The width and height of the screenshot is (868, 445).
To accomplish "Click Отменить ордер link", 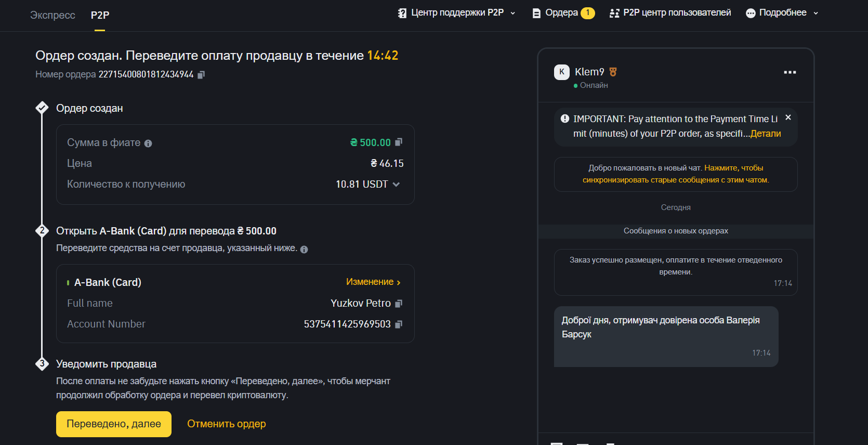I will [x=227, y=424].
